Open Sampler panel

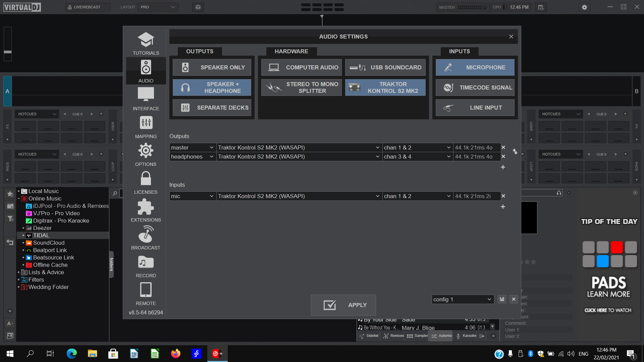[417, 336]
